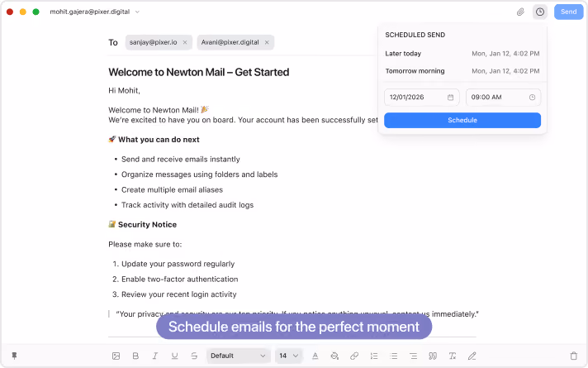
Task: Click the text alignment icon
Action: click(x=413, y=356)
